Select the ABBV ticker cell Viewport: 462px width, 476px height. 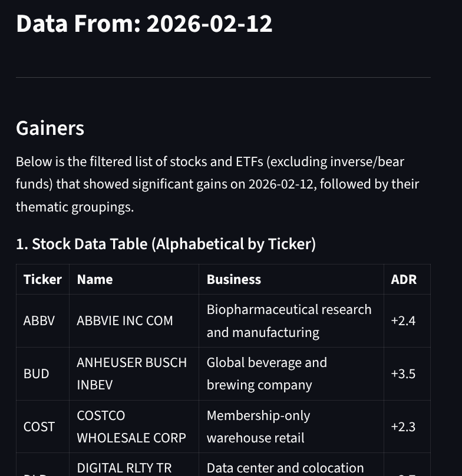39,320
